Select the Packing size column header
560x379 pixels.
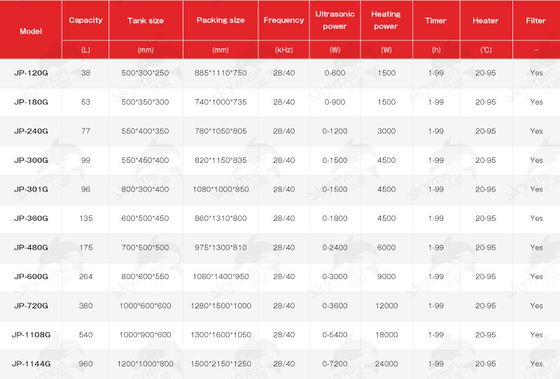pyautogui.click(x=220, y=20)
